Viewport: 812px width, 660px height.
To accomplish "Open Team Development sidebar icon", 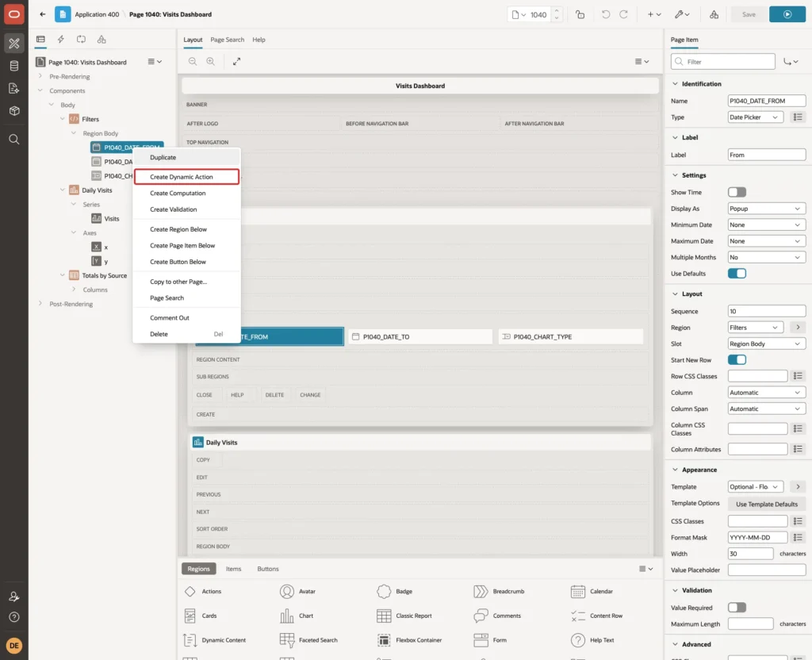I will pos(14,88).
